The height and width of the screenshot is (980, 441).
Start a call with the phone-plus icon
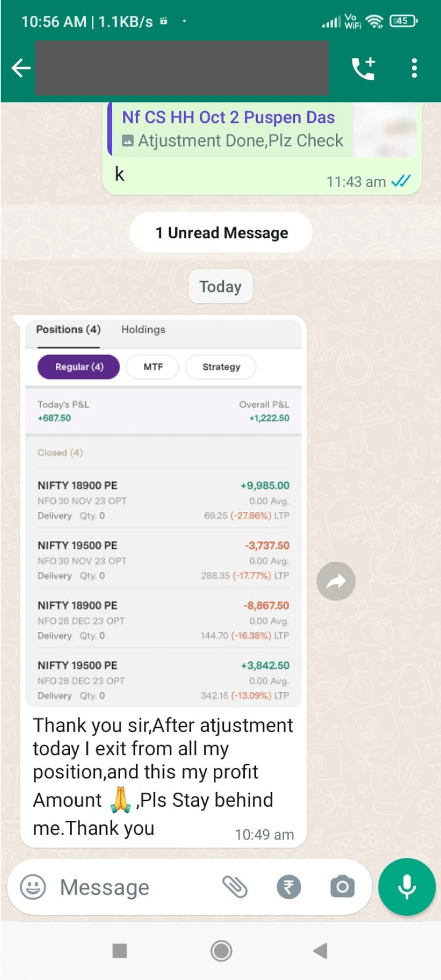click(363, 68)
